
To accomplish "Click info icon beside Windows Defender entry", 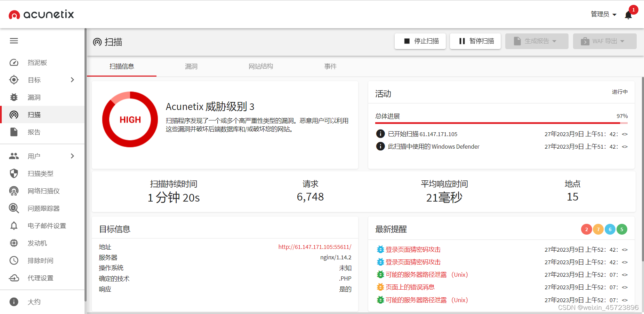I will click(380, 146).
